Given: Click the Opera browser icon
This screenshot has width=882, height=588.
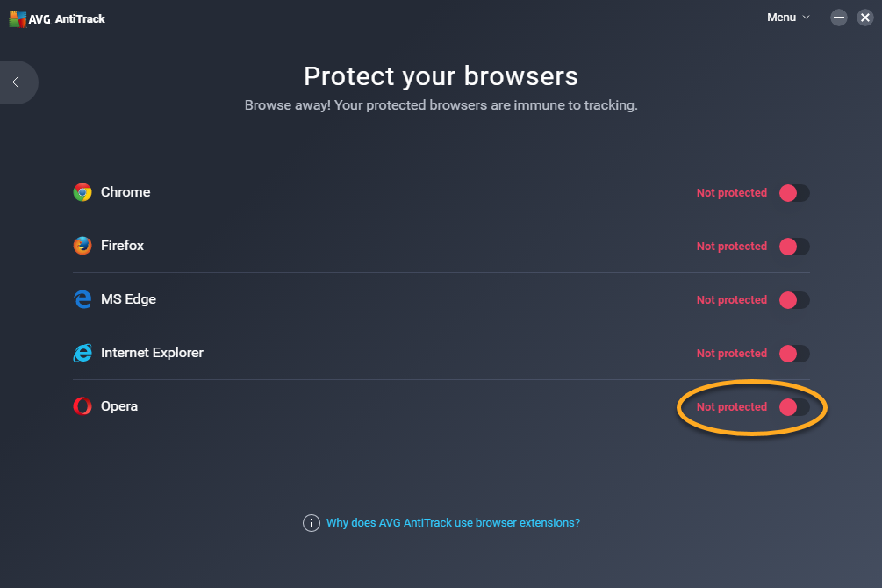Looking at the screenshot, I should (x=82, y=406).
